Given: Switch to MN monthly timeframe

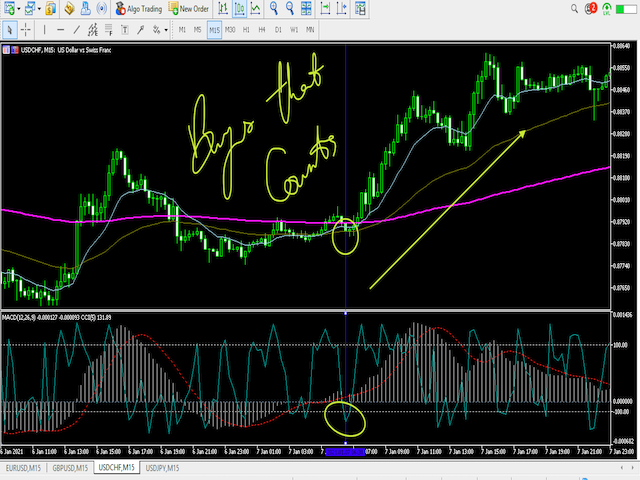Looking at the screenshot, I should (x=310, y=30).
